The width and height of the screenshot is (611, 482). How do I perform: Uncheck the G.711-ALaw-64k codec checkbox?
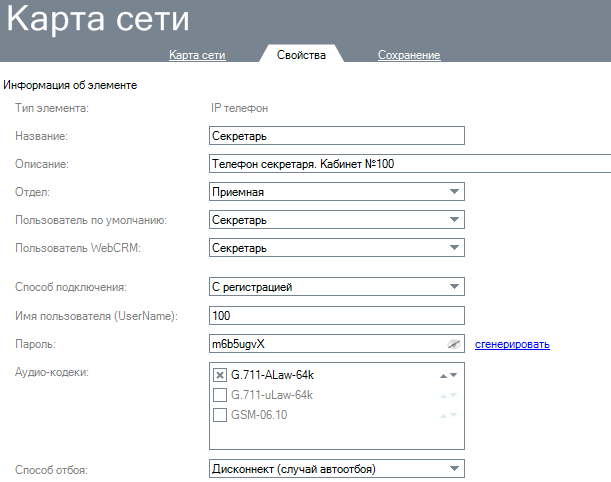tap(220, 375)
